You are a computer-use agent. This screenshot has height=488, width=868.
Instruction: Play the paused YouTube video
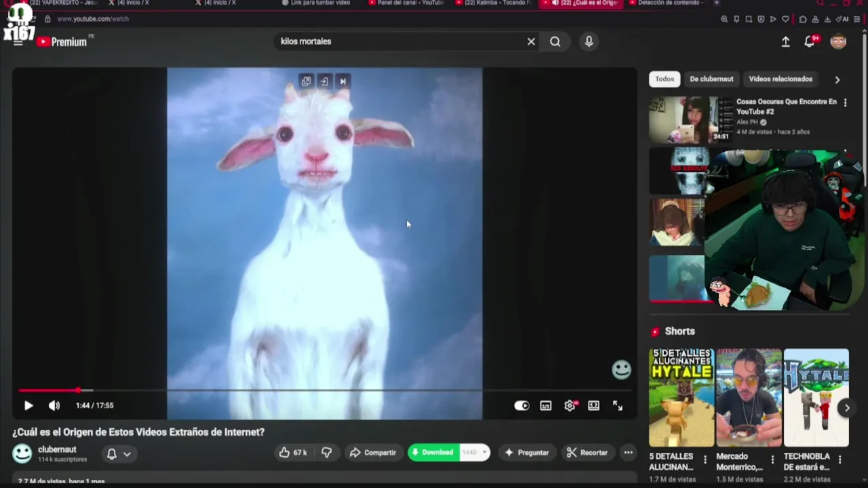(28, 405)
